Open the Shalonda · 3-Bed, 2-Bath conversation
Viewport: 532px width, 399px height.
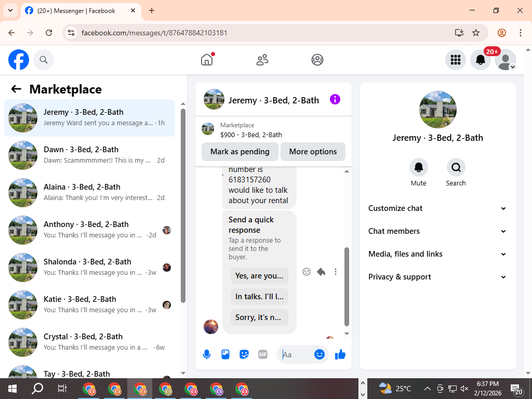point(89,268)
